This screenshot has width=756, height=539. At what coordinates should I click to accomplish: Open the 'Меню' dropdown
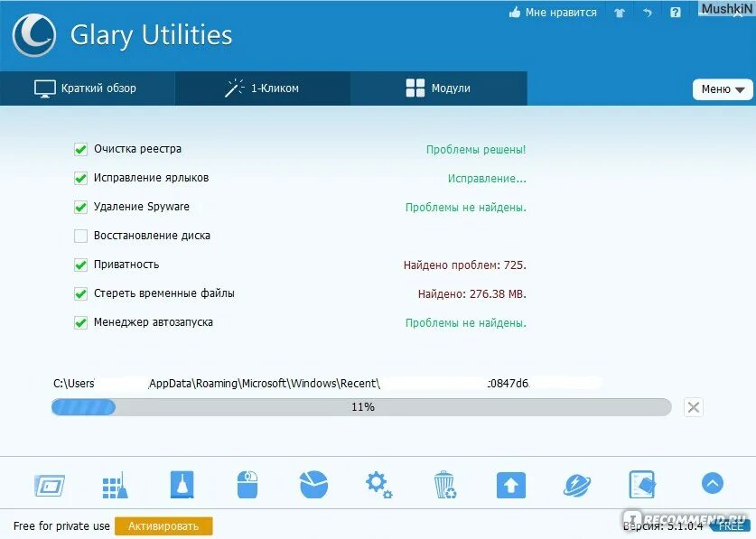(x=723, y=89)
